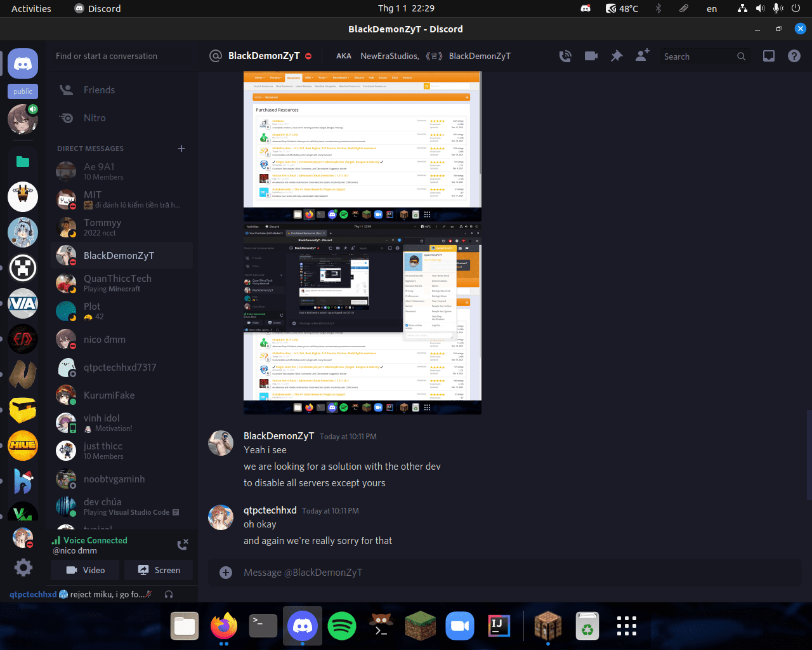Toggle headphones deafen in user panel
812x650 pixels.
[x=169, y=594]
